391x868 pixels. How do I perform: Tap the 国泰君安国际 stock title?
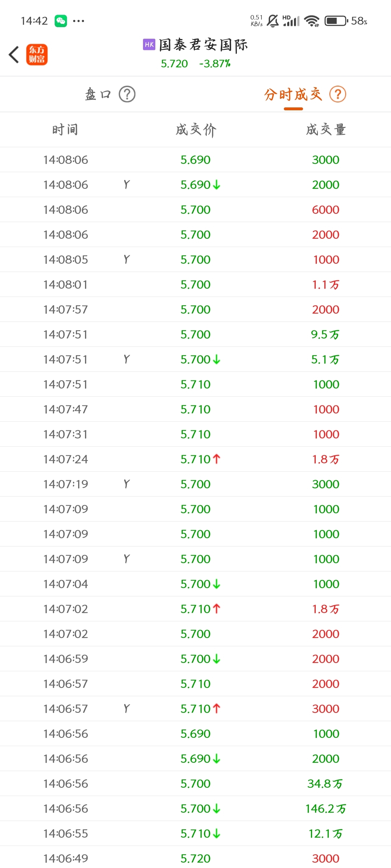pos(203,45)
